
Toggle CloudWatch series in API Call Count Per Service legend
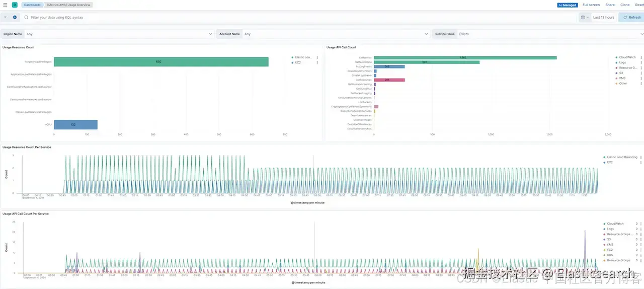click(615, 224)
